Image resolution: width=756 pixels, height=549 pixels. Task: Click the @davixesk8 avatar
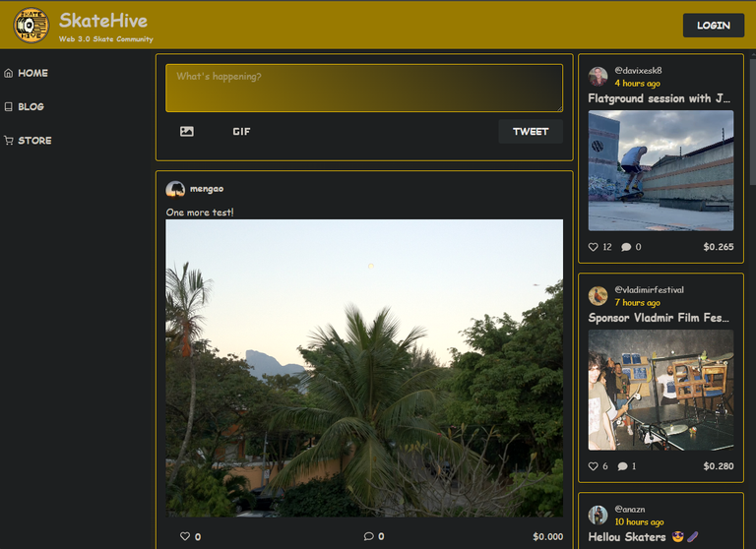tap(598, 77)
